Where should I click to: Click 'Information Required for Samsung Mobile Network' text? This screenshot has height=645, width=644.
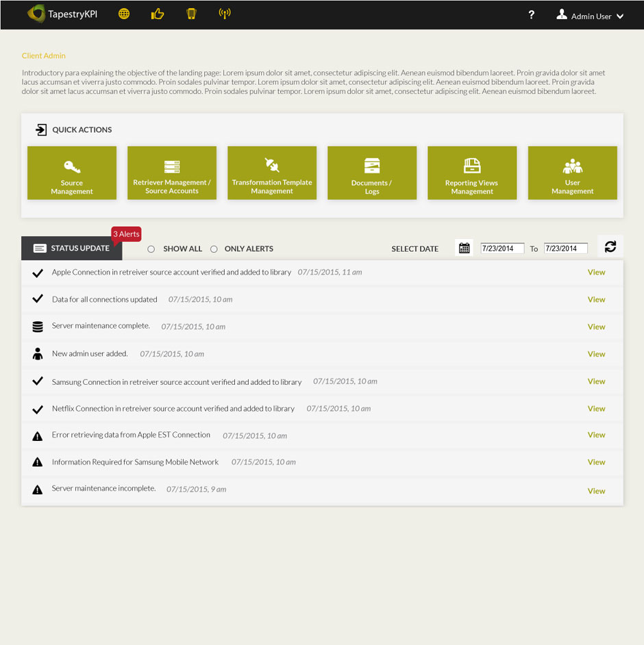point(135,462)
